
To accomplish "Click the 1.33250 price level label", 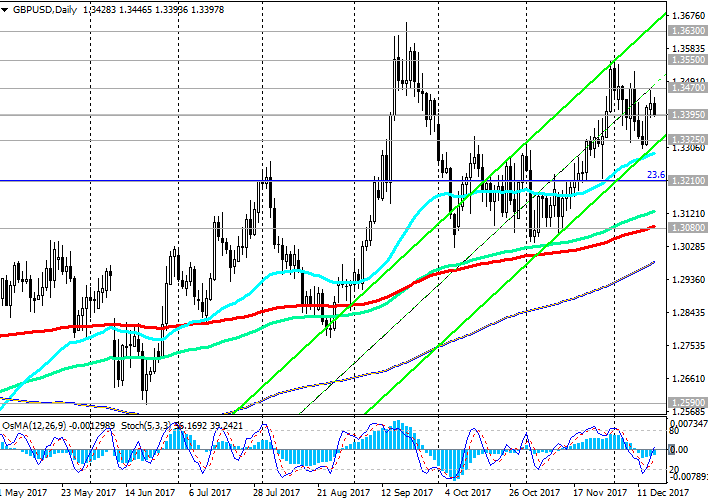I will tap(688, 139).
